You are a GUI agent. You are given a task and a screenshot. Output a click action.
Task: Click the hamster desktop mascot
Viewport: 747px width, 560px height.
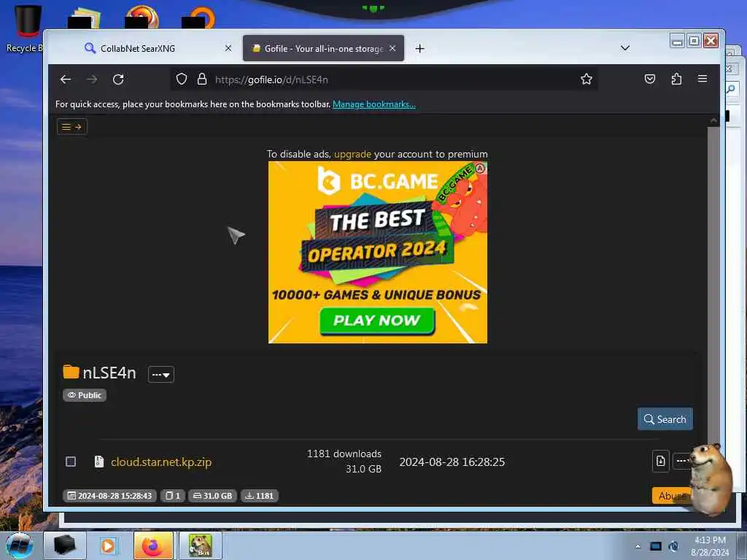coord(711,478)
